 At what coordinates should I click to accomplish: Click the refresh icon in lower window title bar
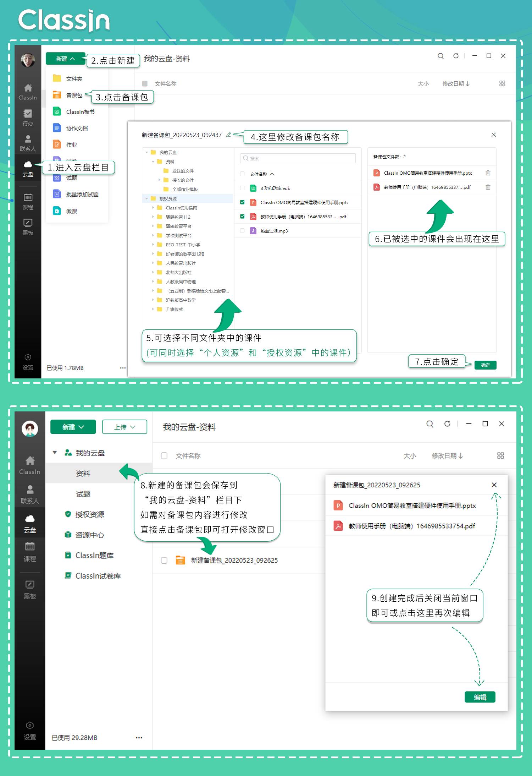(x=447, y=424)
